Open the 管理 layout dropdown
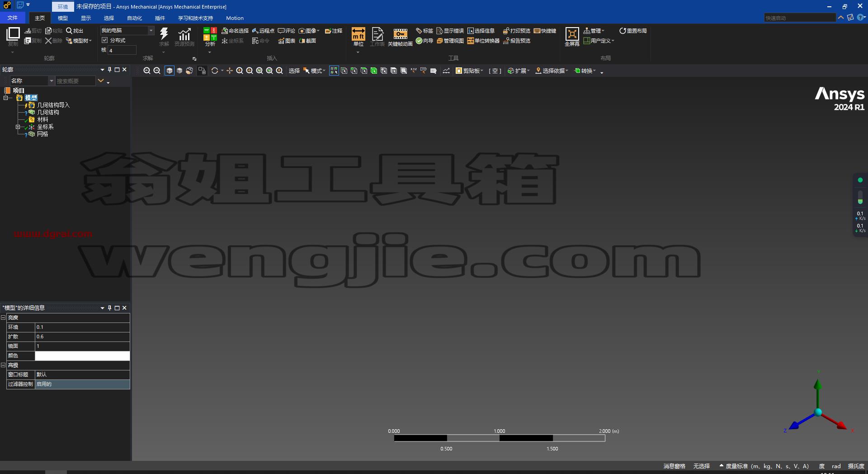This screenshot has height=474, width=868. coord(594,31)
